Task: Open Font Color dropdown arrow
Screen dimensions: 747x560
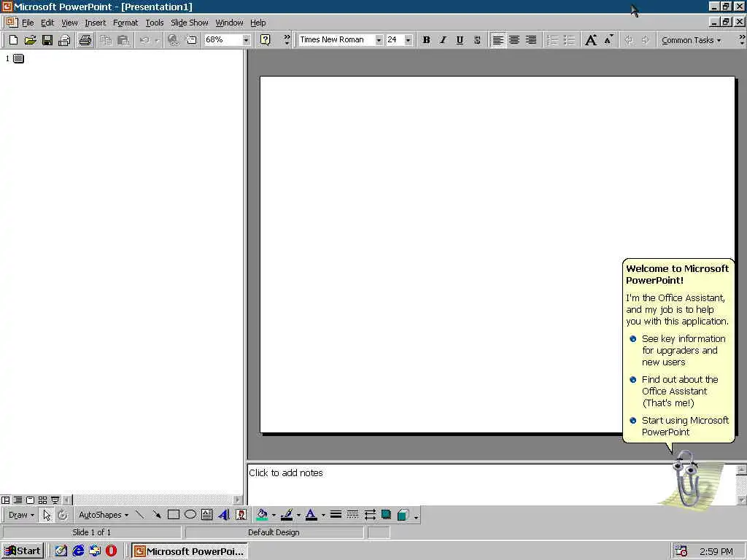Action: click(323, 515)
